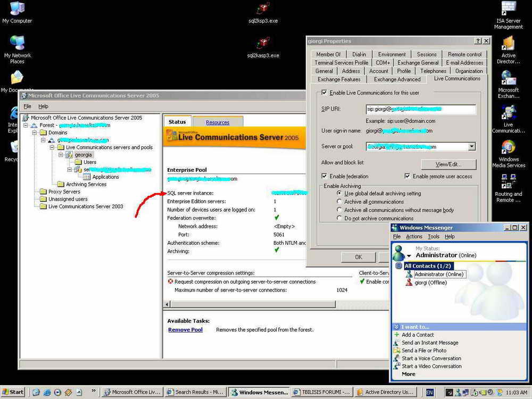Switch to Exchange Advanced tab

[397, 79]
